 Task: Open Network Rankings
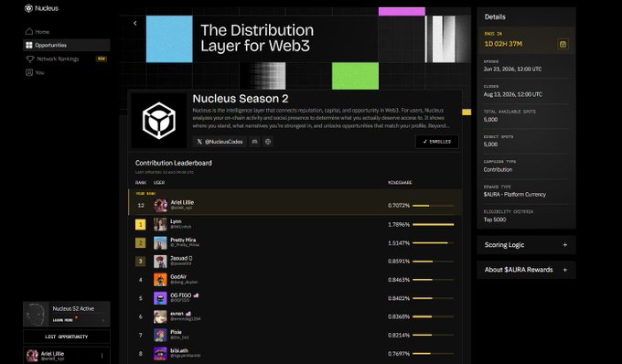click(x=67, y=59)
